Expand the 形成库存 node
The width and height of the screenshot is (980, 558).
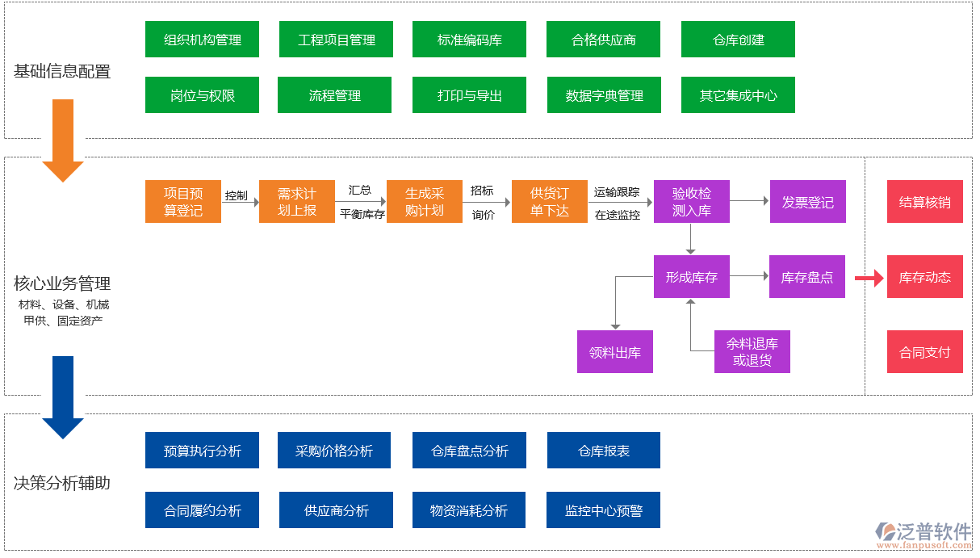click(691, 276)
